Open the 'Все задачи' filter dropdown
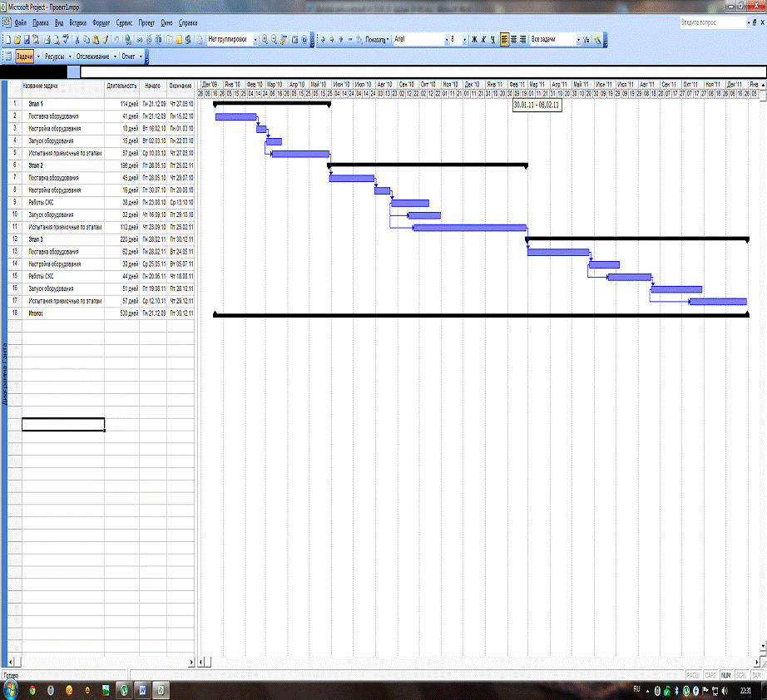 tap(577, 39)
